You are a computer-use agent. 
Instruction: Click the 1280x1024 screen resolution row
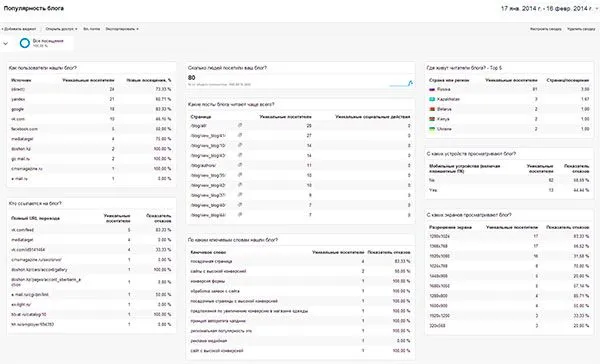509,237
